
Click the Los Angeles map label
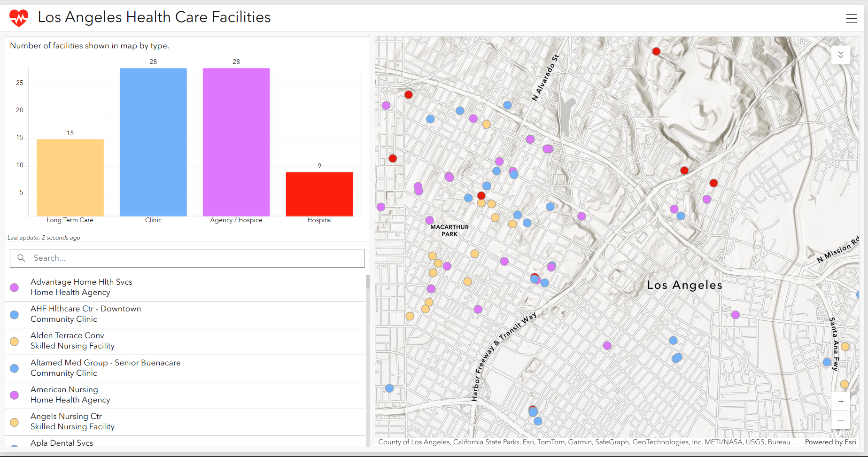point(684,285)
